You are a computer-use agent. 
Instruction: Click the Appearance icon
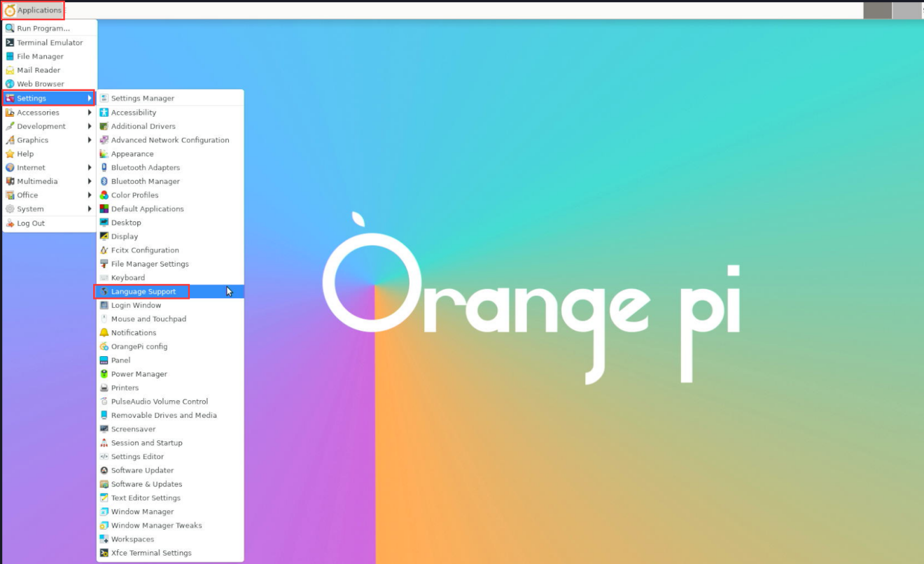tap(104, 154)
